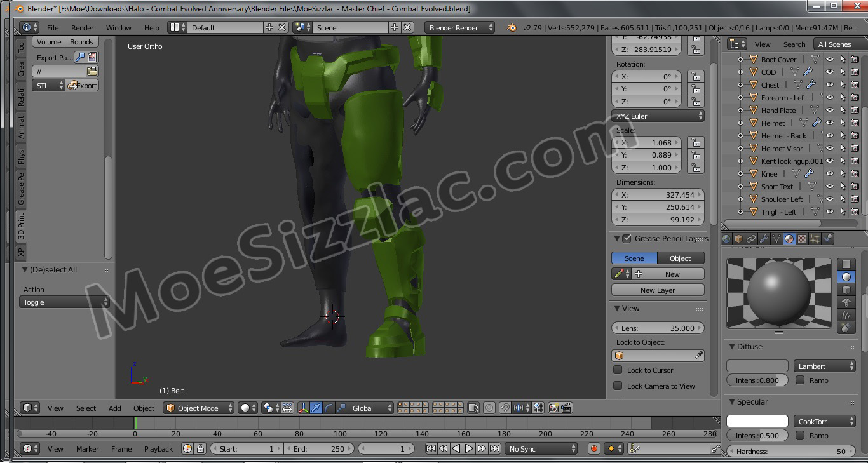Open the File menu
The image size is (868, 463).
[53, 28]
